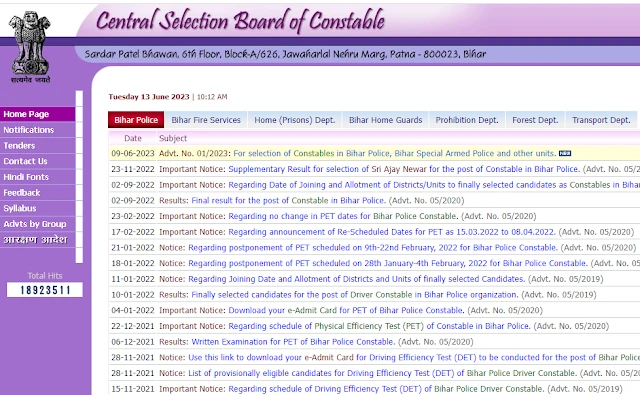Viewport: 640px width, 395px height.
Task: Open postponement of PET 28th January-4th February notice
Action: pos(388,263)
